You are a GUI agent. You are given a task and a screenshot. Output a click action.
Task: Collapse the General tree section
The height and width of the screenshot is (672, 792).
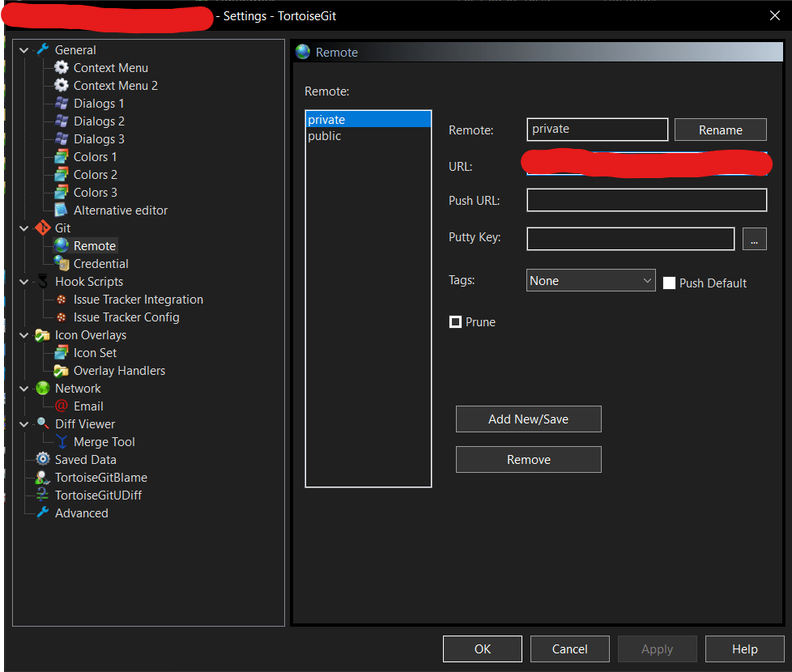click(x=23, y=50)
